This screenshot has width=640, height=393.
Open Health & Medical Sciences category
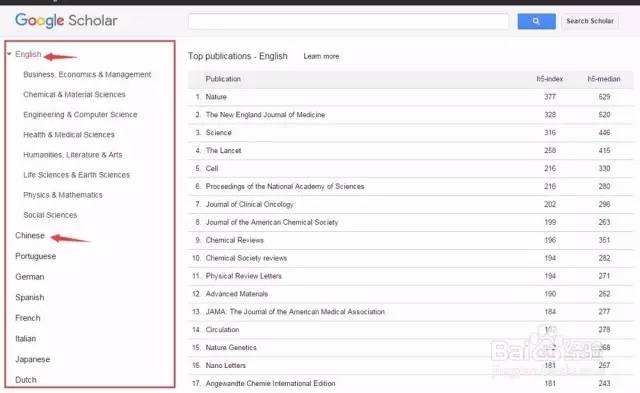[x=69, y=135]
